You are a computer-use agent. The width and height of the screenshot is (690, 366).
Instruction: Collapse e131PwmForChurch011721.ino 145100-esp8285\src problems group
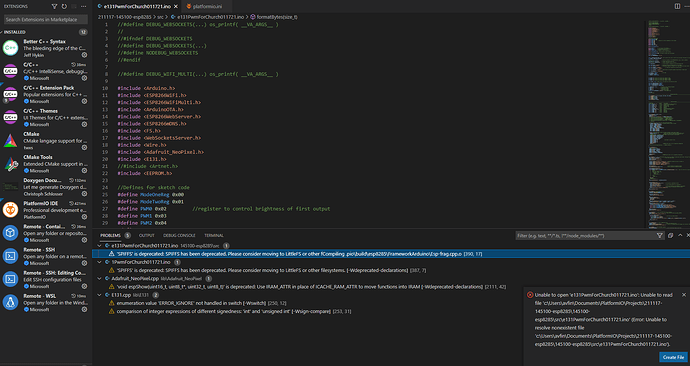coord(99,245)
